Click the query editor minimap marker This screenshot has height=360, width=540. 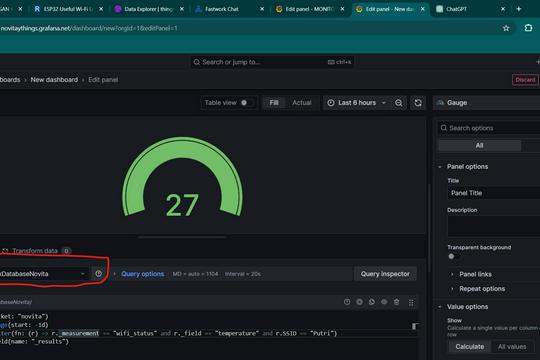coord(414,326)
